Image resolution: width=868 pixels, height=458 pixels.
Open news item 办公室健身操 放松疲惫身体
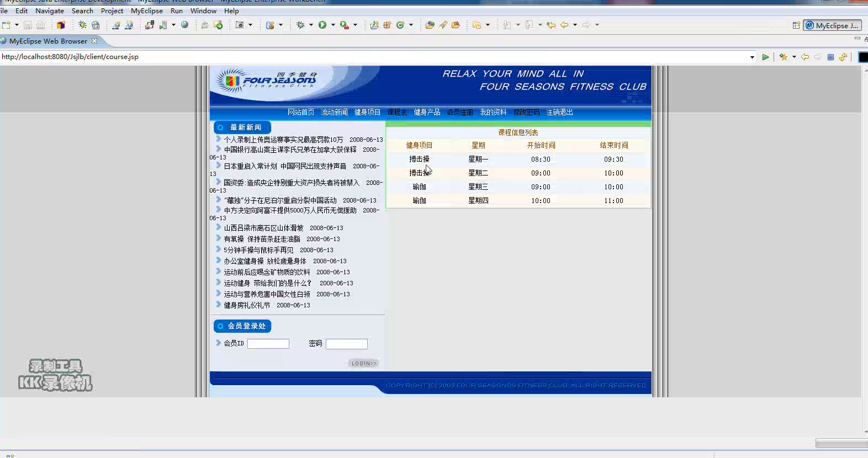265,261
